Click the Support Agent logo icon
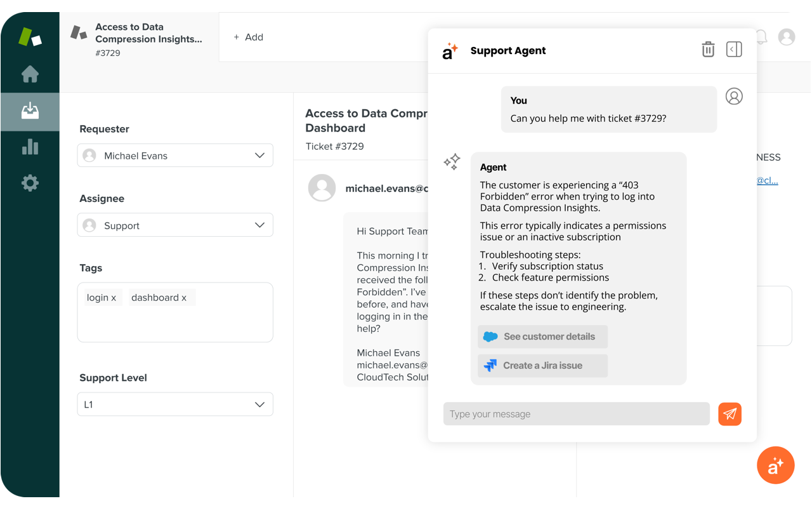 click(450, 51)
